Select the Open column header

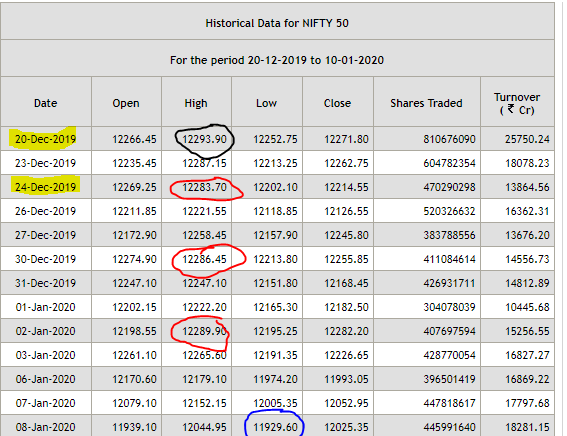point(126,103)
